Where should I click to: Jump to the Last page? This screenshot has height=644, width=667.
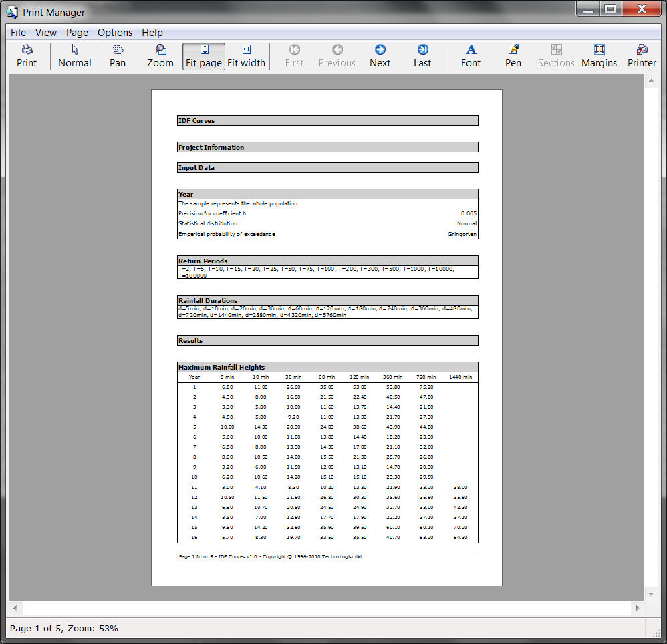pos(422,56)
